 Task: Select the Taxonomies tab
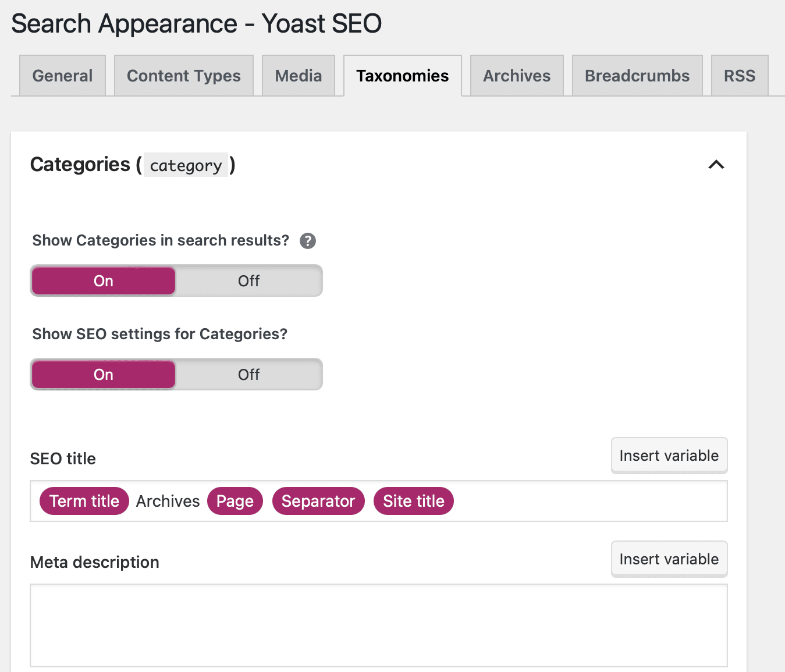[402, 75]
